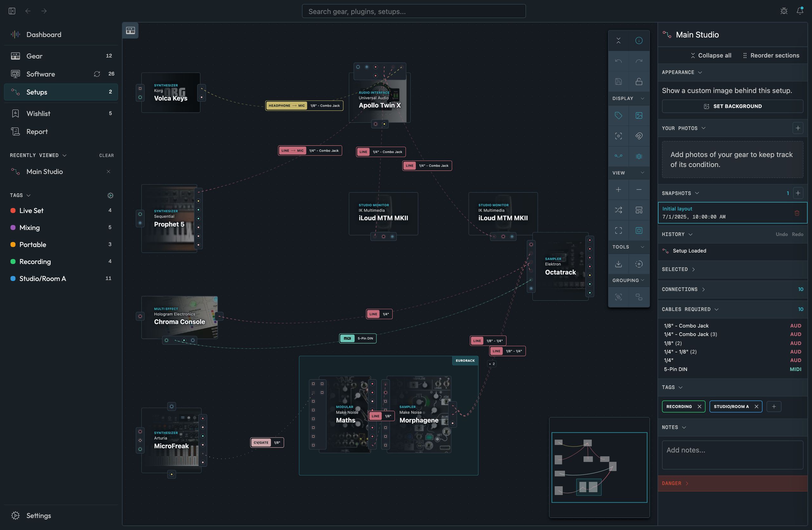Remove the STUDIO/ROOM A tag chip
Image resolution: width=812 pixels, height=530 pixels.
[756, 407]
